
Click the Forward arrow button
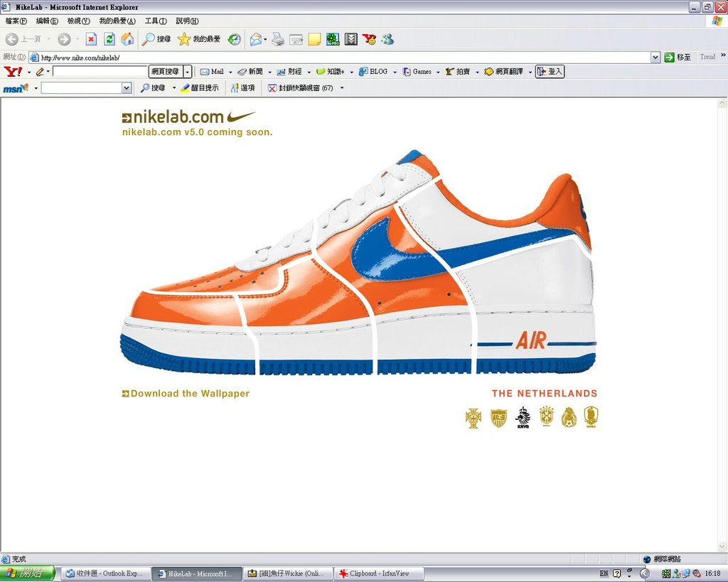64,40
